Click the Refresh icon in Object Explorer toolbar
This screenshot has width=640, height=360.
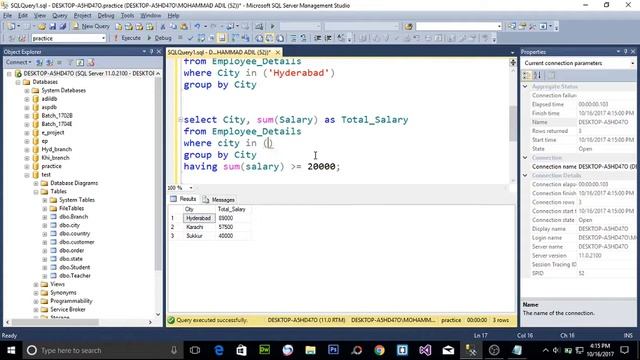pos(80,62)
